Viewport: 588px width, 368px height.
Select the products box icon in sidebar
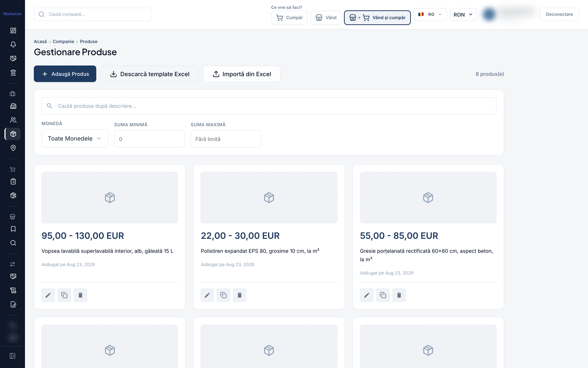click(13, 134)
